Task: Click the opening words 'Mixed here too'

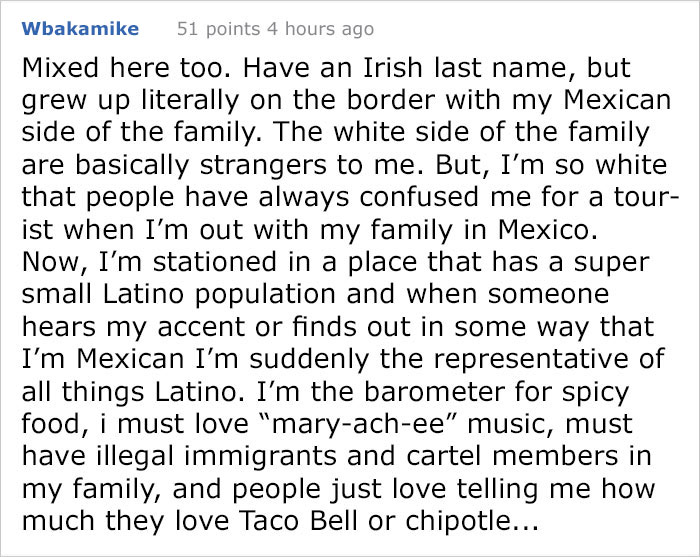Action: 126,67
